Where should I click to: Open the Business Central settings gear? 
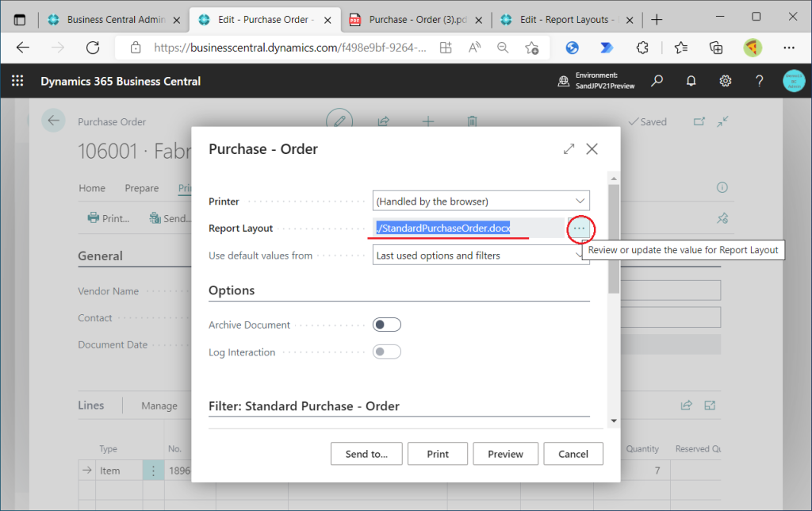(x=725, y=81)
